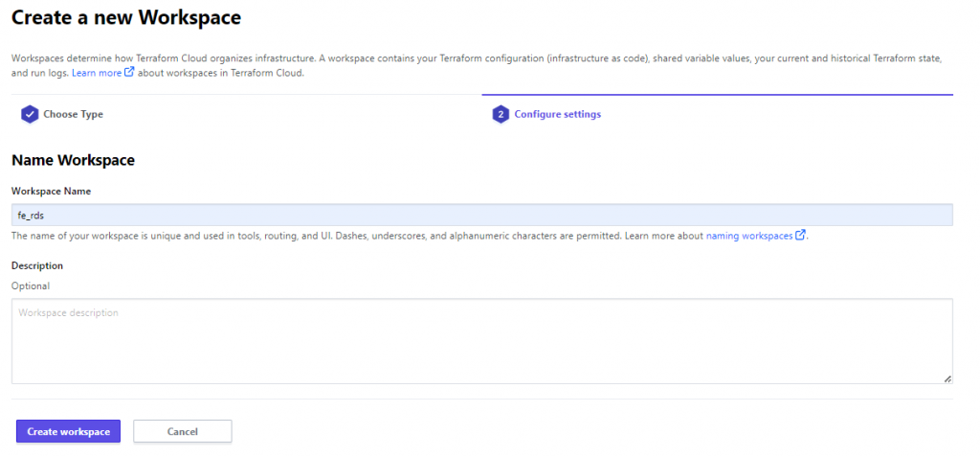Click the intro paragraph describing Terraform Cloud workspaces

pyautogui.click(x=477, y=65)
